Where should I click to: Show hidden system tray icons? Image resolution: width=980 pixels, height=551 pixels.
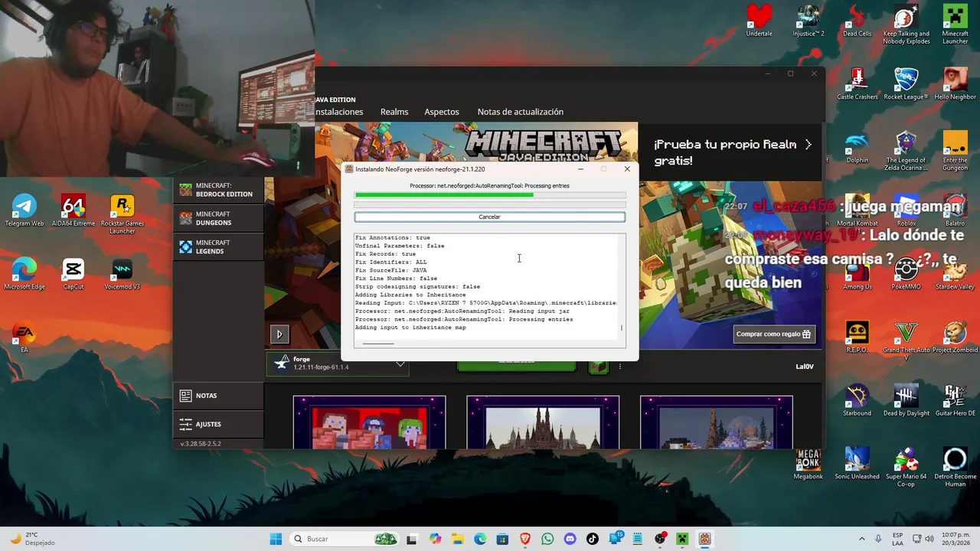coord(861,539)
